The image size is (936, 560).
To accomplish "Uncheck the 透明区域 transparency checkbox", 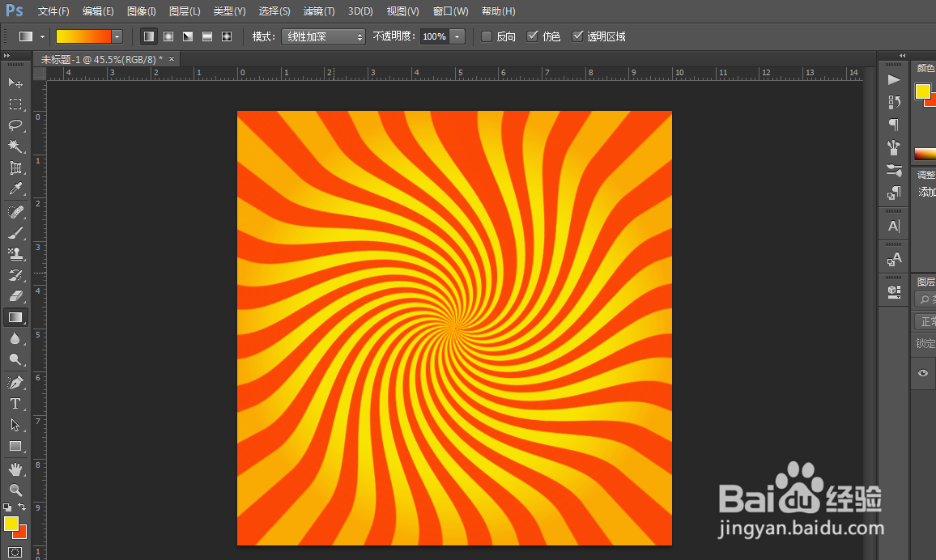I will [577, 36].
